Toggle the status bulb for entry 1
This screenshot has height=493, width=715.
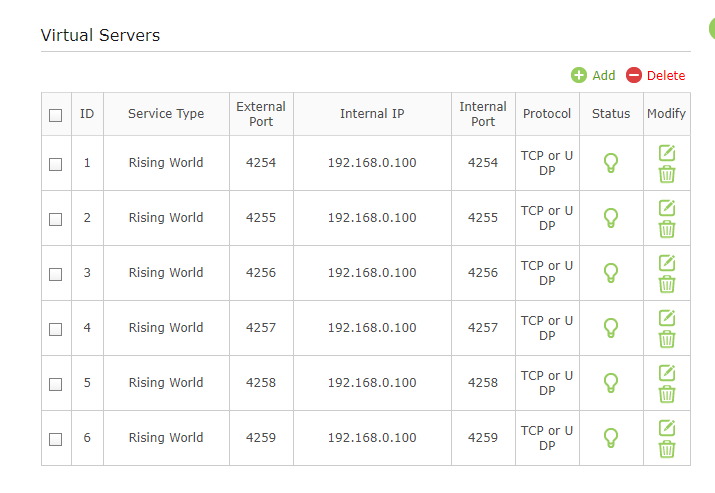(611, 163)
